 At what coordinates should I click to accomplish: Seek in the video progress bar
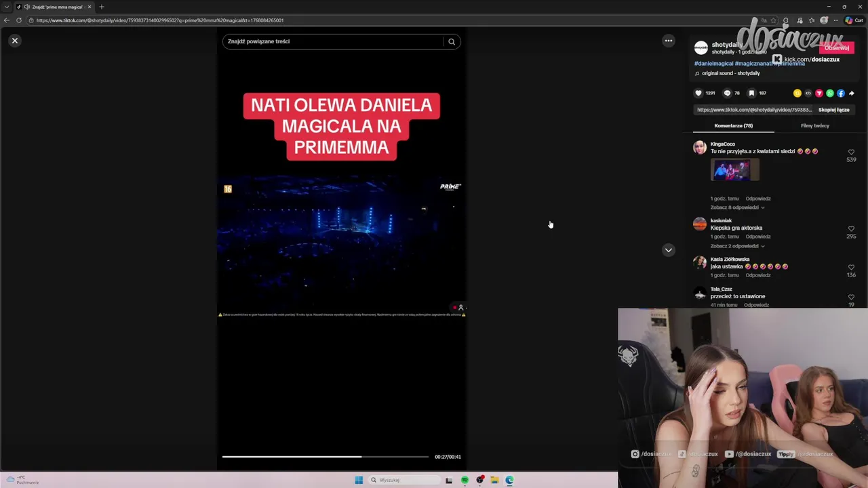click(x=325, y=457)
